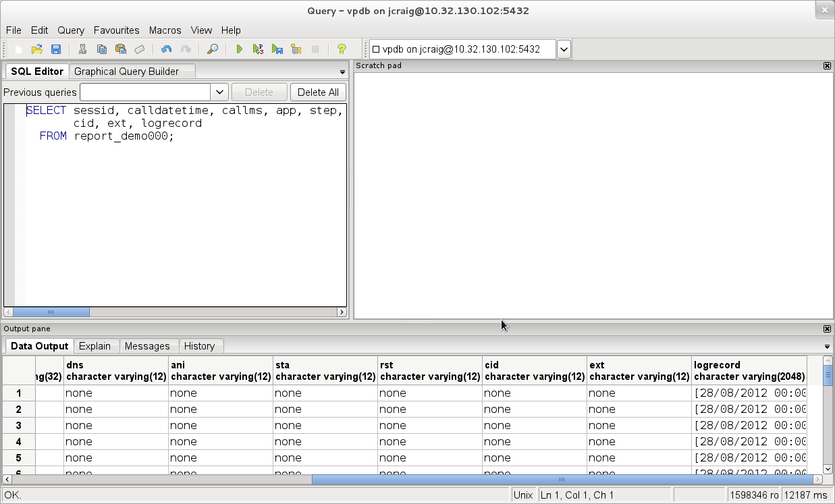Switch to the Messages output tab
This screenshot has height=504, width=835.
coord(147,346)
